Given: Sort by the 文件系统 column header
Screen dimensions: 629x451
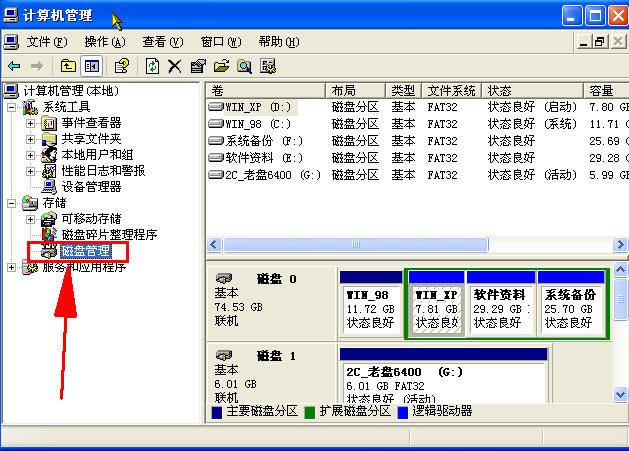Looking at the screenshot, I should 452,91.
